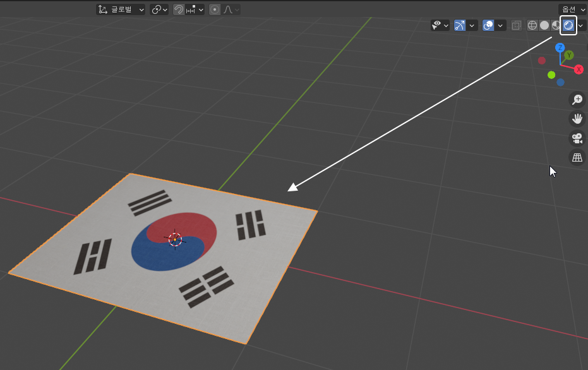Toggle the snap magnet button
The image size is (588, 370).
tap(179, 9)
